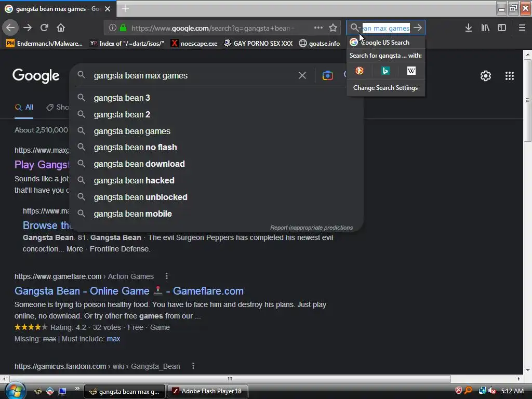The image size is (532, 399).
Task: Open the Windows Start button
Action: (15, 391)
